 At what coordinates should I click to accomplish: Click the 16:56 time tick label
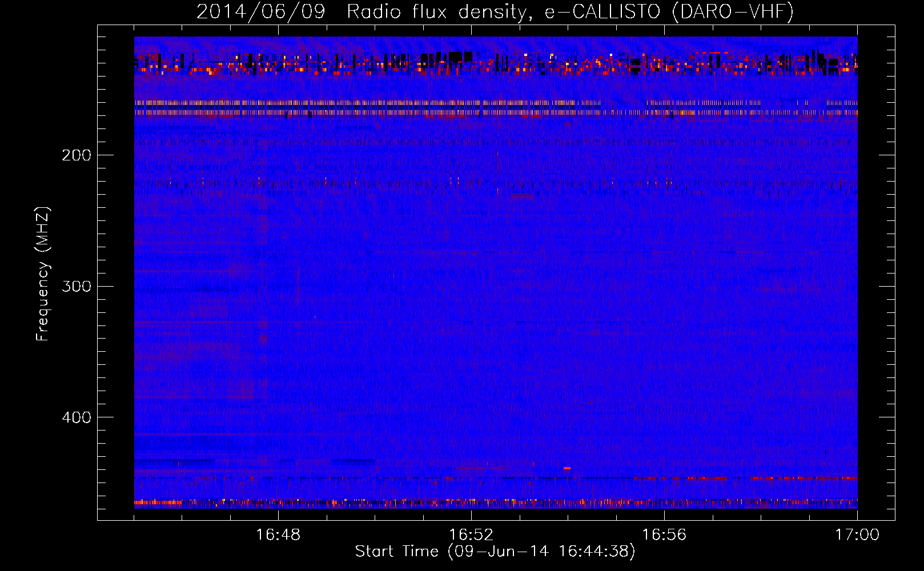(x=664, y=535)
